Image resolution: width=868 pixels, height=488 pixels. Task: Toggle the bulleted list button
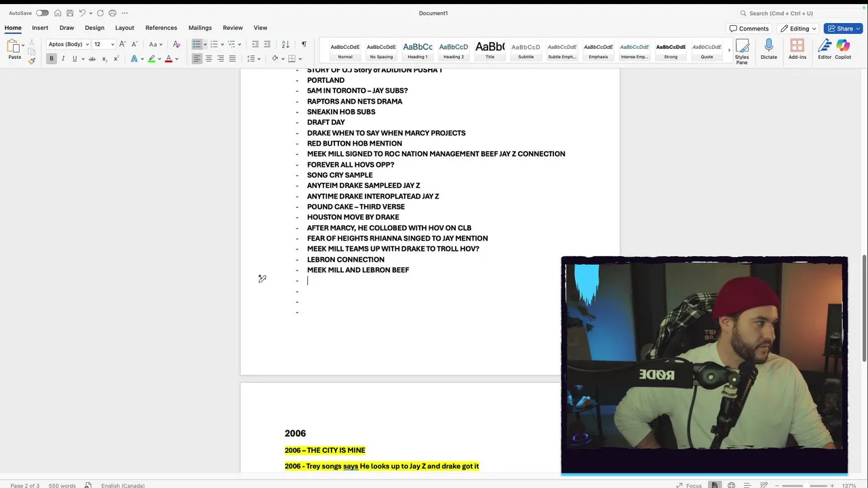[x=197, y=44]
